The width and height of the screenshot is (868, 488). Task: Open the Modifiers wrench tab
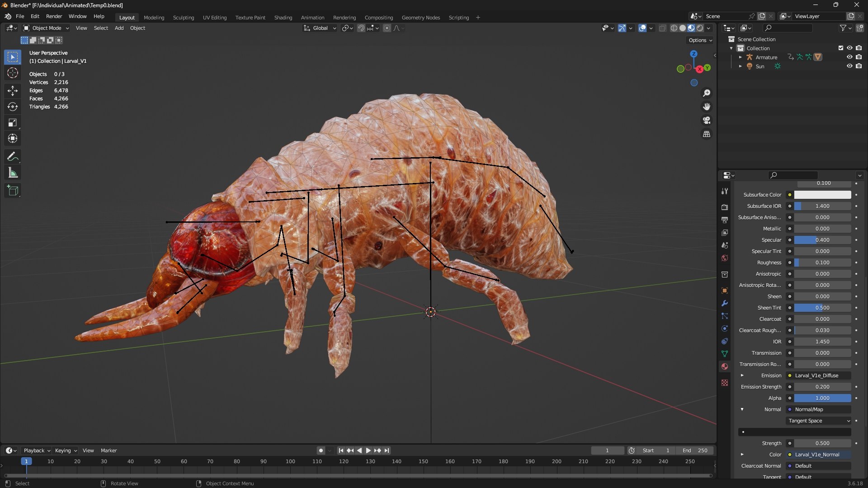point(725,303)
